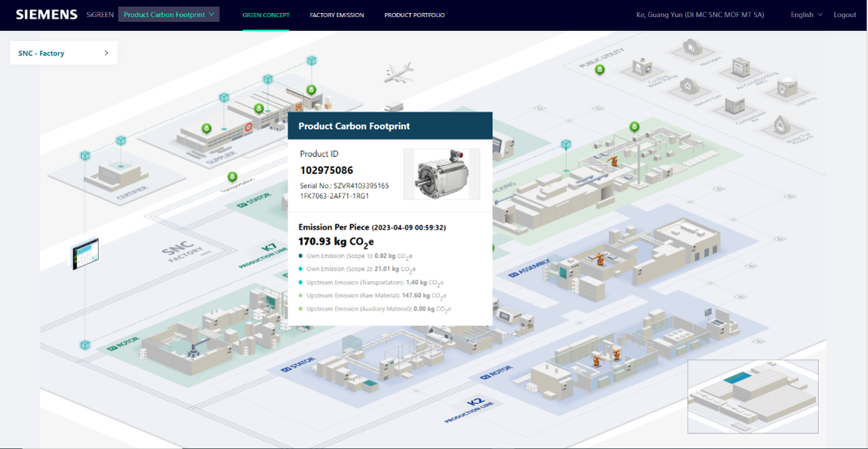Image resolution: width=868 pixels, height=449 pixels.
Task: Select the Air Conditioning AHU icon
Action: [740, 67]
